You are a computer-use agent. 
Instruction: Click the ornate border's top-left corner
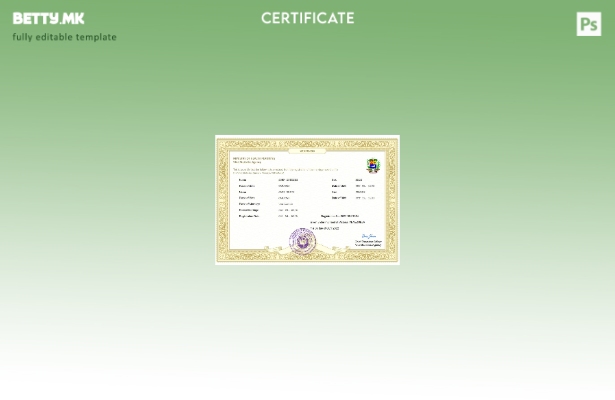pos(221,141)
